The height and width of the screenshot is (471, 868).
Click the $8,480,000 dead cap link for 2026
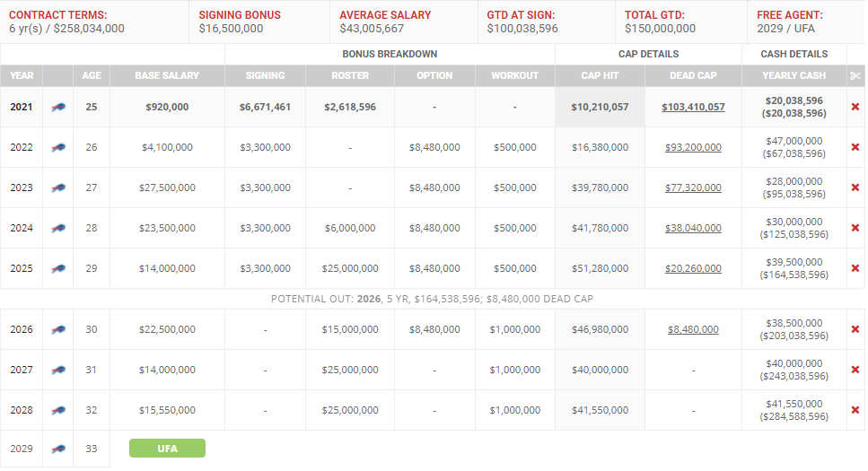click(693, 329)
